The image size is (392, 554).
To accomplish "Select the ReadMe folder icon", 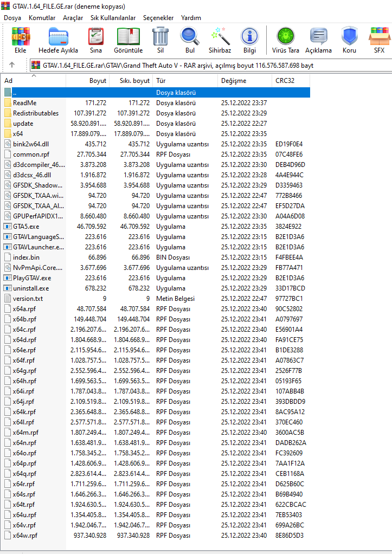I will tap(8, 103).
